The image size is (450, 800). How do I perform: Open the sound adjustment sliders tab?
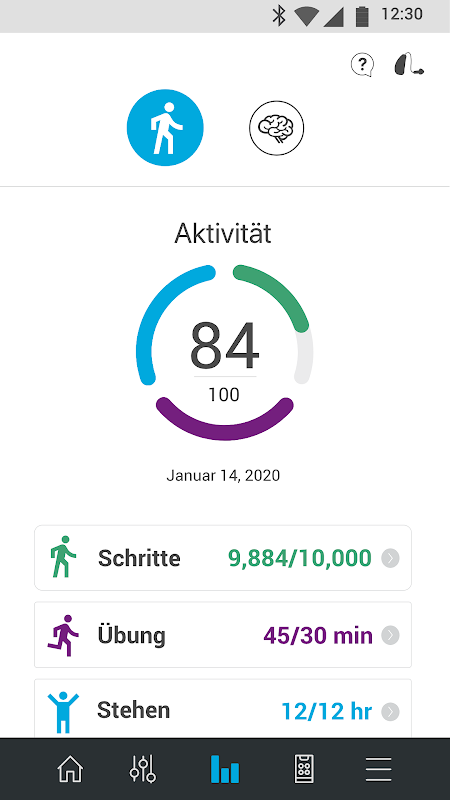click(143, 769)
